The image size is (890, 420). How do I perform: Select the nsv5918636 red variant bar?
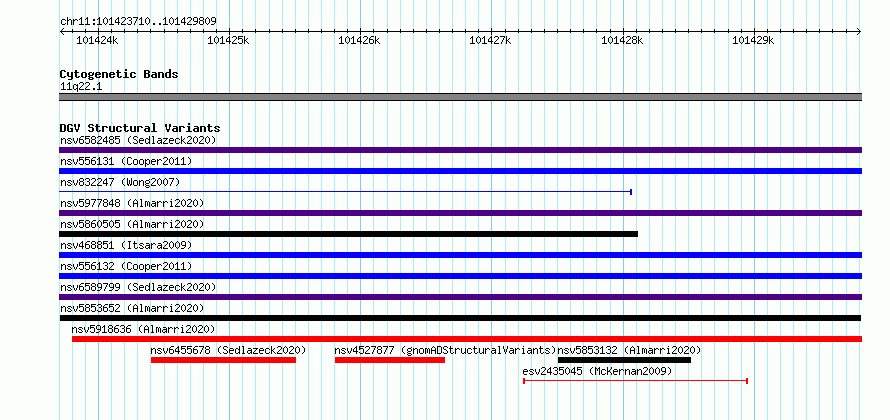click(x=467, y=339)
